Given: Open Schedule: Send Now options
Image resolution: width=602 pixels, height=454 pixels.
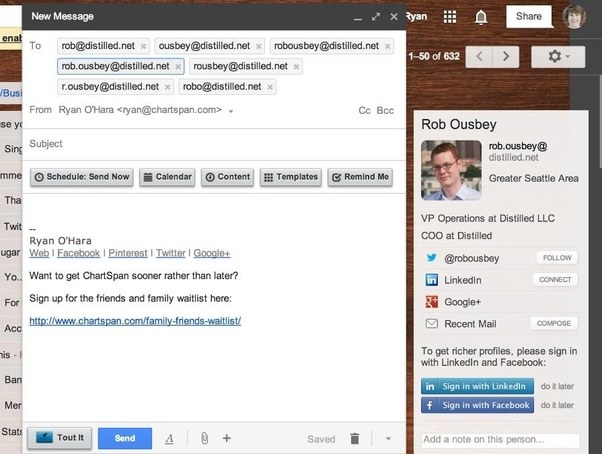Looking at the screenshot, I should (82, 177).
